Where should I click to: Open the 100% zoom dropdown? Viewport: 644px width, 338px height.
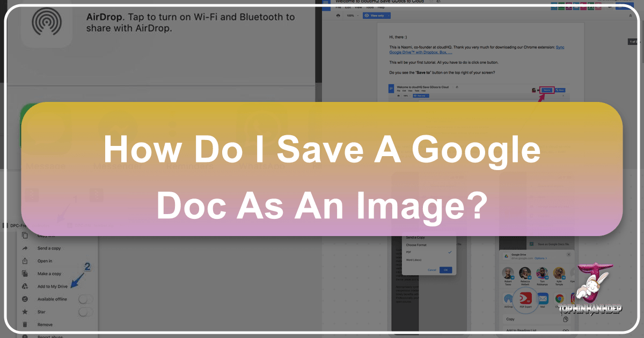[352, 16]
